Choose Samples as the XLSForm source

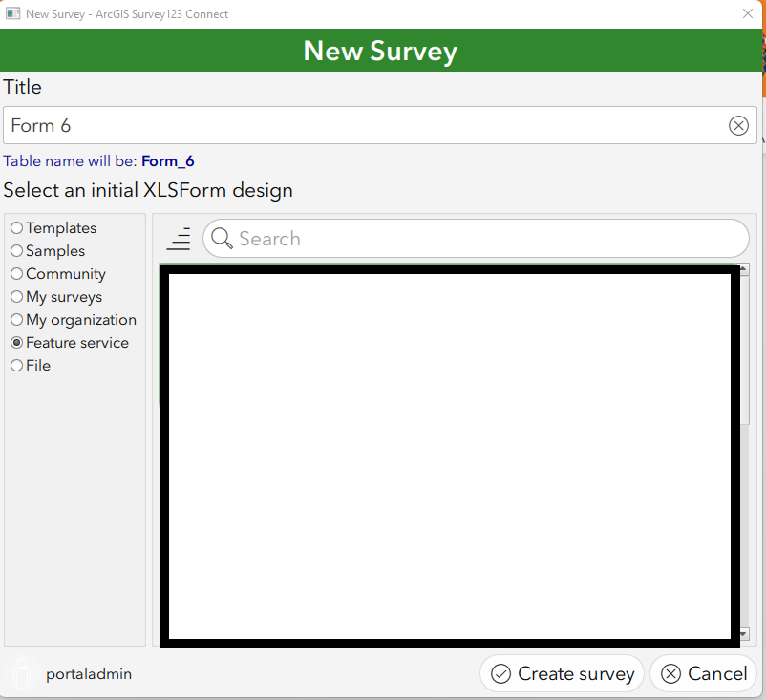click(16, 250)
